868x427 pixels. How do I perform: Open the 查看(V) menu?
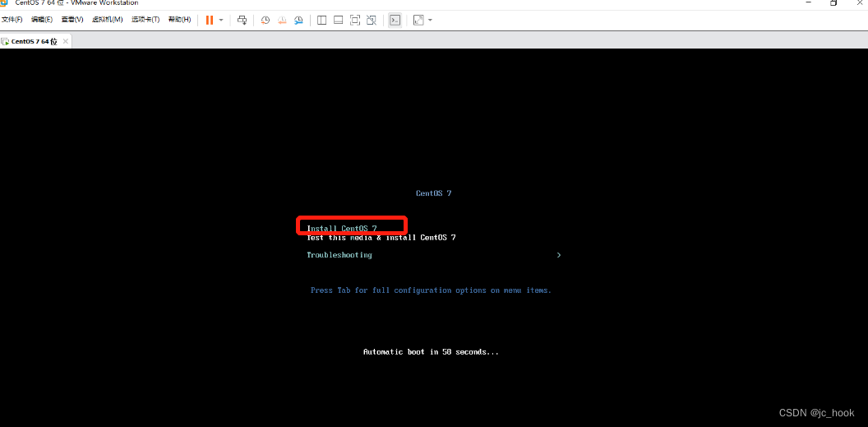(x=72, y=20)
